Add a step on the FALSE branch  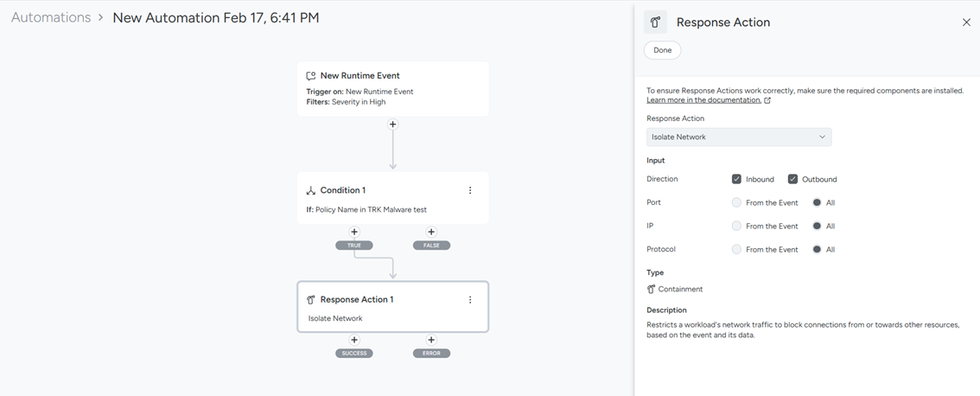(x=431, y=232)
